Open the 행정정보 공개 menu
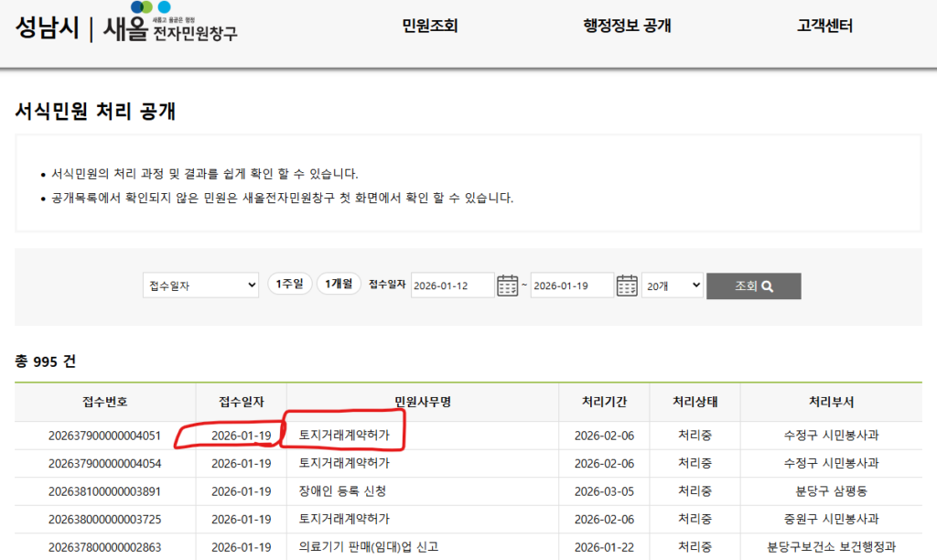 point(628,27)
